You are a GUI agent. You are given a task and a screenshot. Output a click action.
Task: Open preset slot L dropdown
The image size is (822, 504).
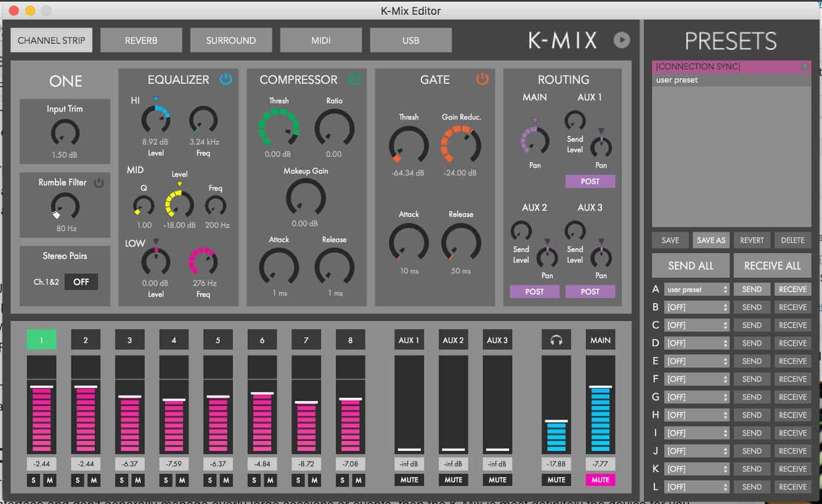pyautogui.click(x=697, y=486)
